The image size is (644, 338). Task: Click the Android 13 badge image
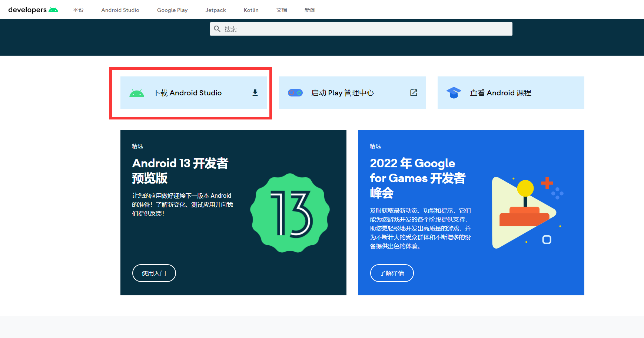tap(290, 213)
